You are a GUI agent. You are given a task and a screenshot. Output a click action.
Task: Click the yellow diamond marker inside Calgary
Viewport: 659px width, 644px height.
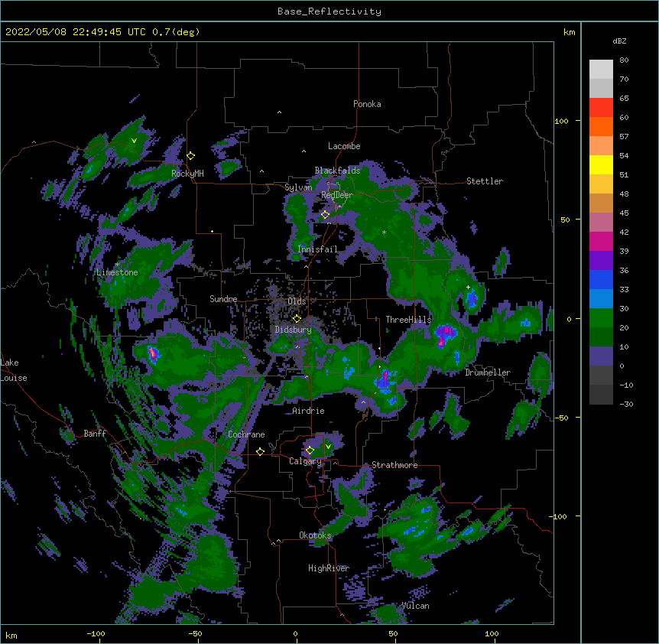click(310, 450)
